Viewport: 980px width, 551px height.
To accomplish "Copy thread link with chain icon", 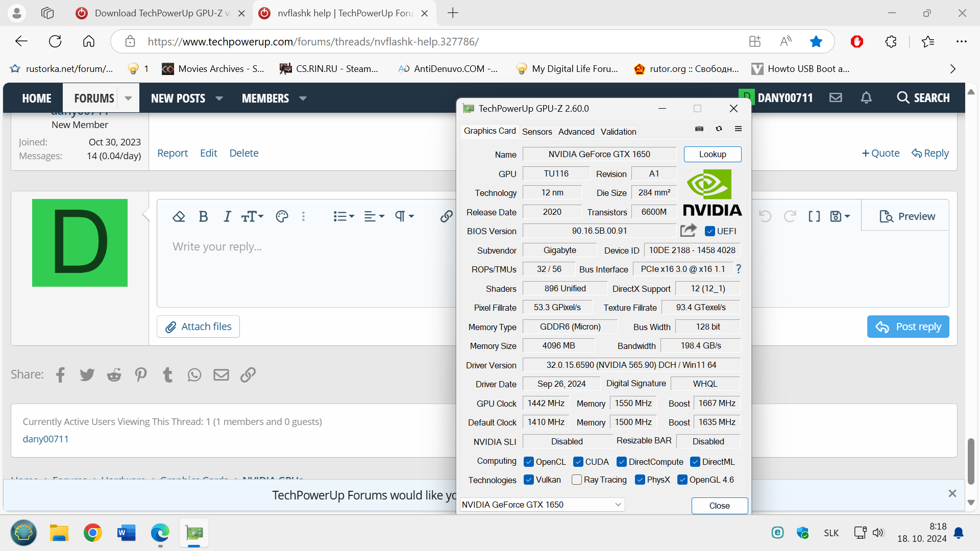I will 248,375.
